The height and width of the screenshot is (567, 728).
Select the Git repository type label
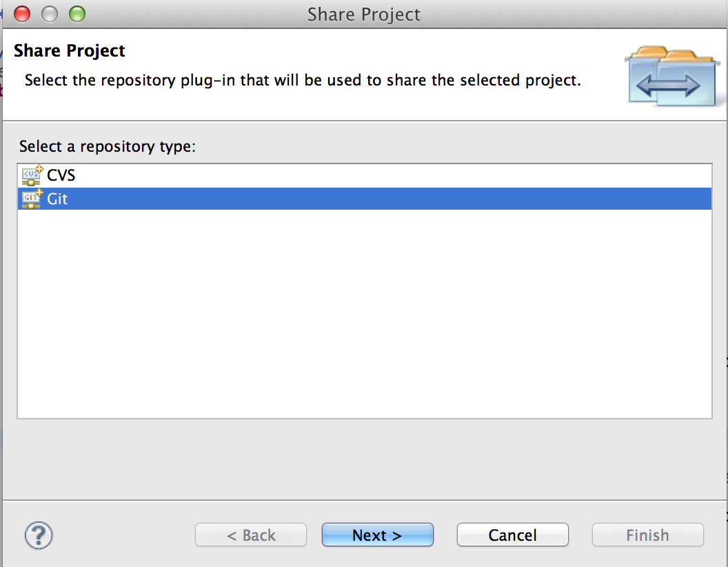point(57,199)
